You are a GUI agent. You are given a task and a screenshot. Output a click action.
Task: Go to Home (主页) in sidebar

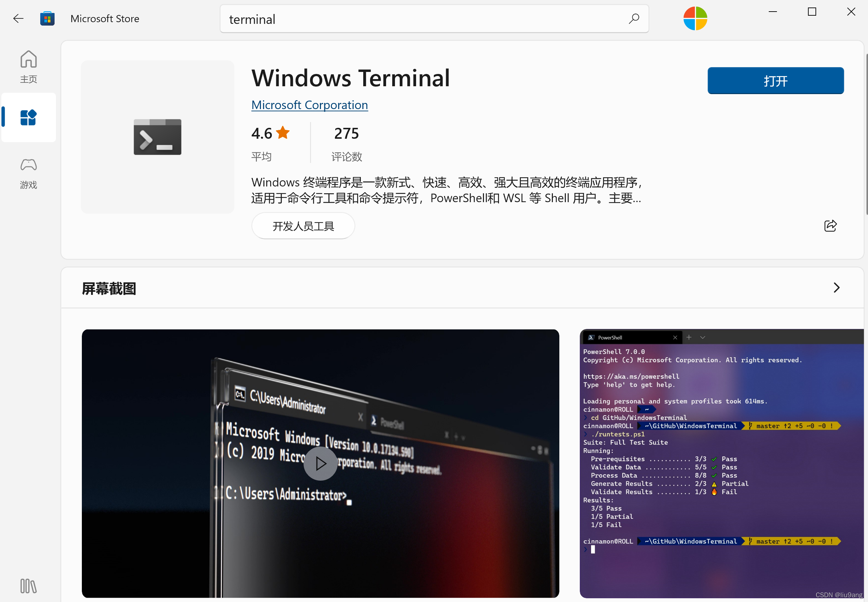coord(28,67)
